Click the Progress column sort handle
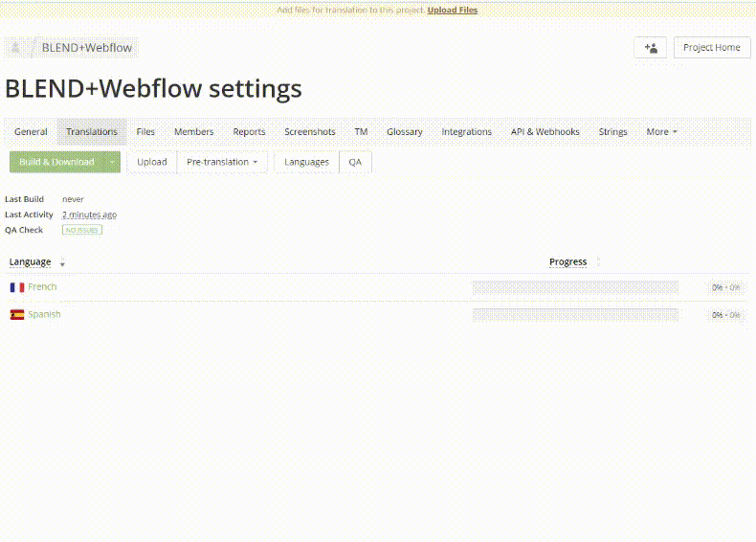 (598, 261)
